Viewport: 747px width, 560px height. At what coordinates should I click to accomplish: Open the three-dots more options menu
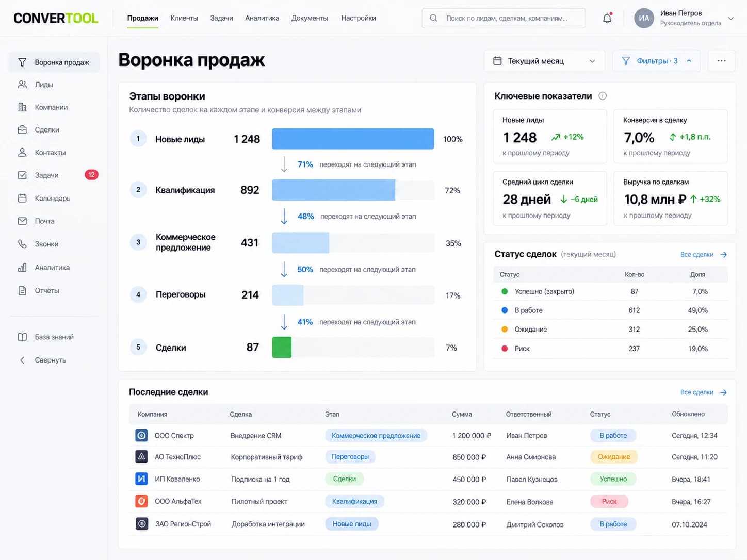click(722, 61)
